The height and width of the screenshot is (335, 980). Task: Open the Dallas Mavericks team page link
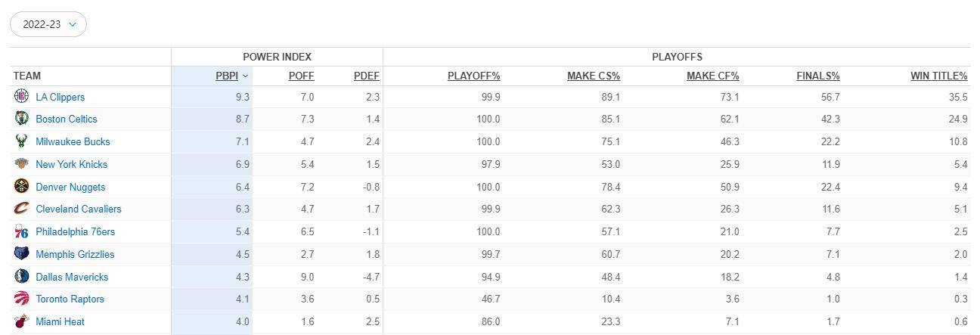click(x=72, y=277)
